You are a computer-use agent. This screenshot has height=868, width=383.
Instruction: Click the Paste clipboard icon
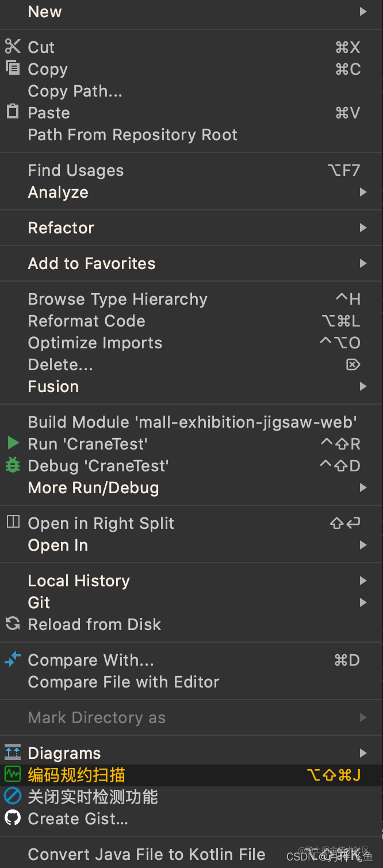click(x=13, y=111)
